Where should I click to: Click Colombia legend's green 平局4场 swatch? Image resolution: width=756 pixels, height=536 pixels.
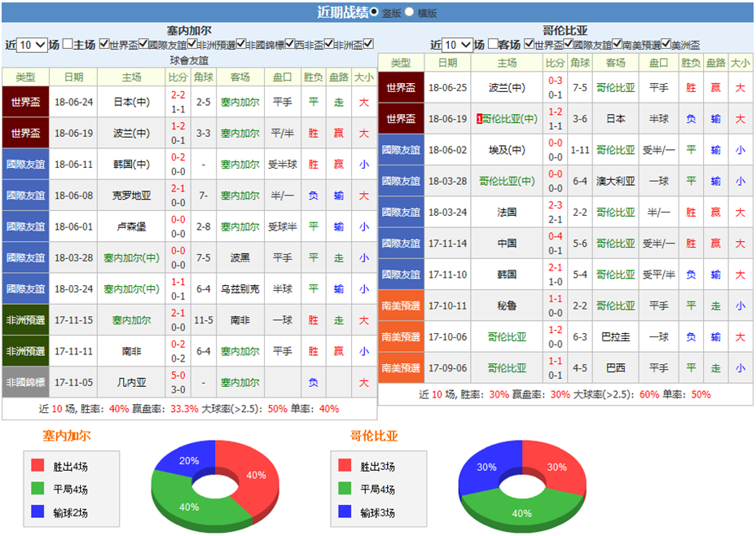pos(345,488)
